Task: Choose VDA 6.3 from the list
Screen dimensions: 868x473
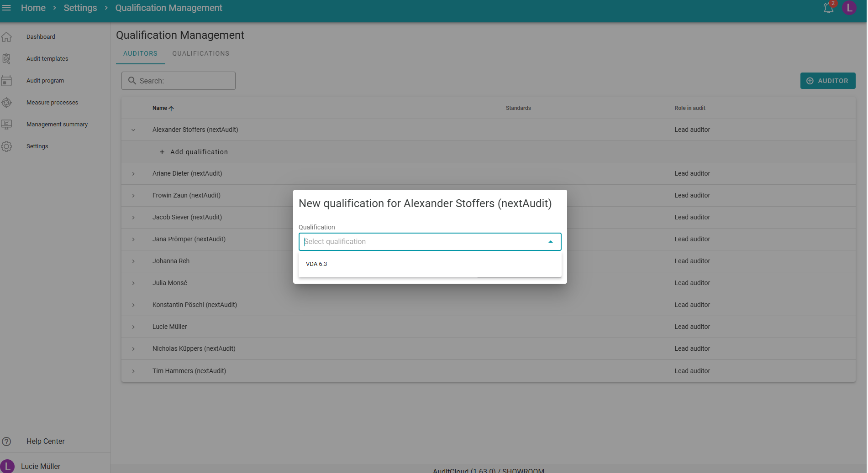Action: (x=316, y=264)
